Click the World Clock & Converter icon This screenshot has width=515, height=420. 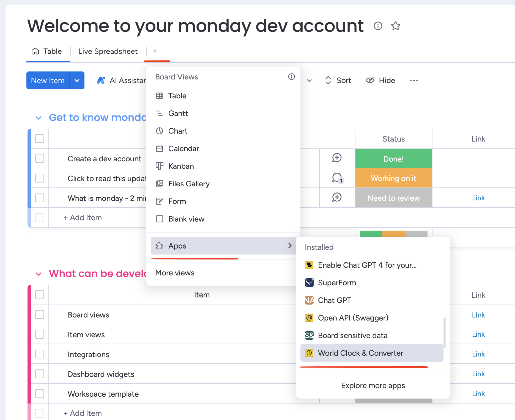click(309, 353)
